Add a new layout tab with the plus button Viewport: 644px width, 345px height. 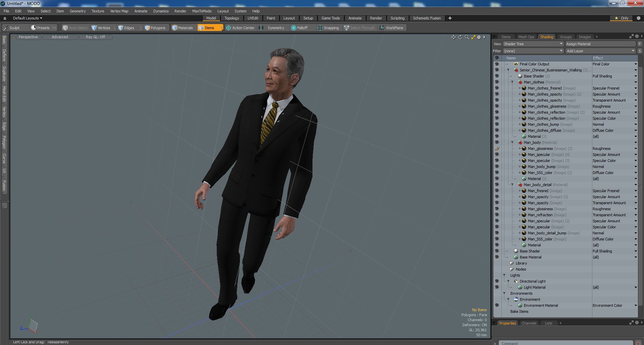click(x=450, y=18)
